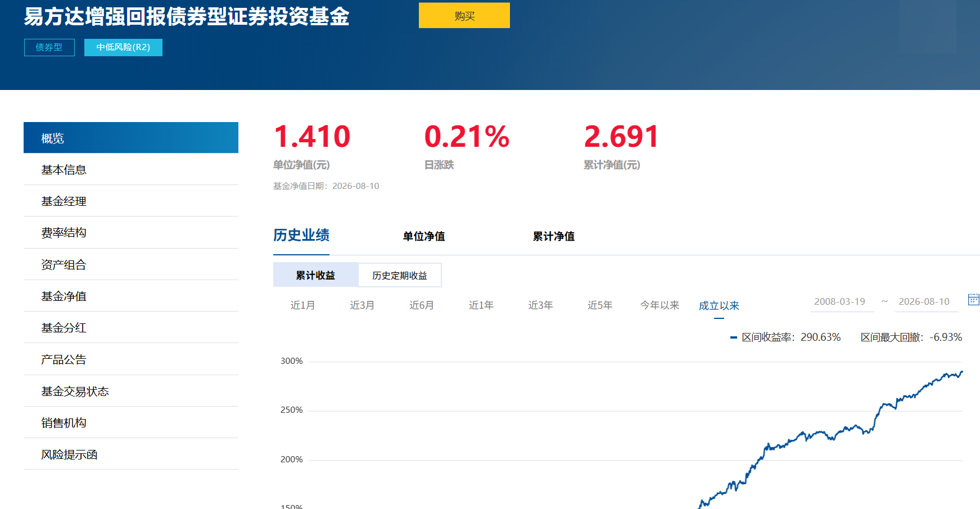Open 基本信息 in the sidebar
This screenshot has height=509, width=980.
(131, 169)
